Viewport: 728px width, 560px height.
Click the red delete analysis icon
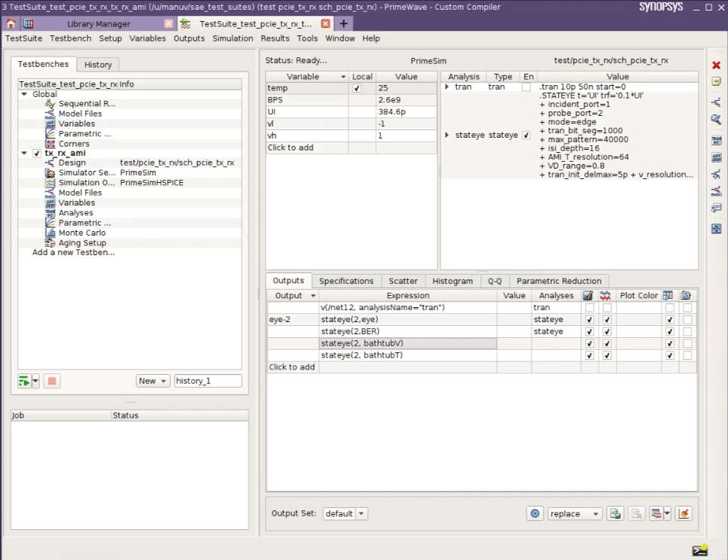(x=716, y=64)
